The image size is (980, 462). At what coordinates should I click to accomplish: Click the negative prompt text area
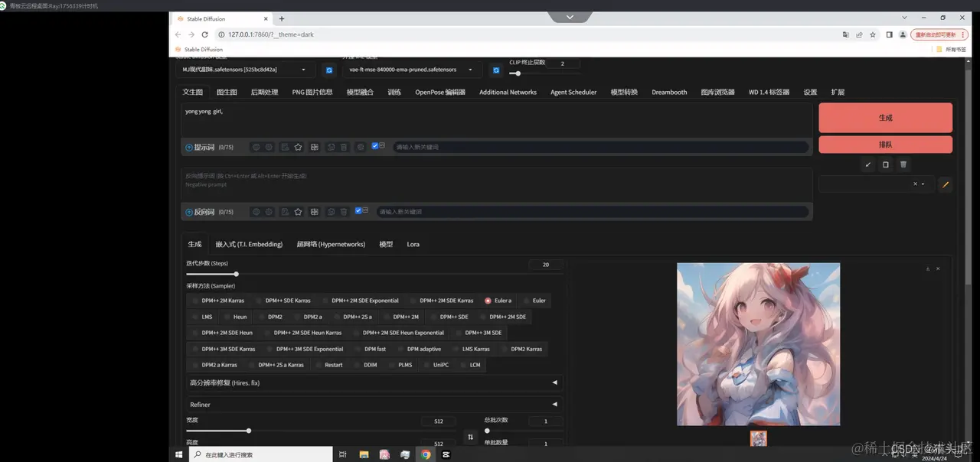click(496, 184)
